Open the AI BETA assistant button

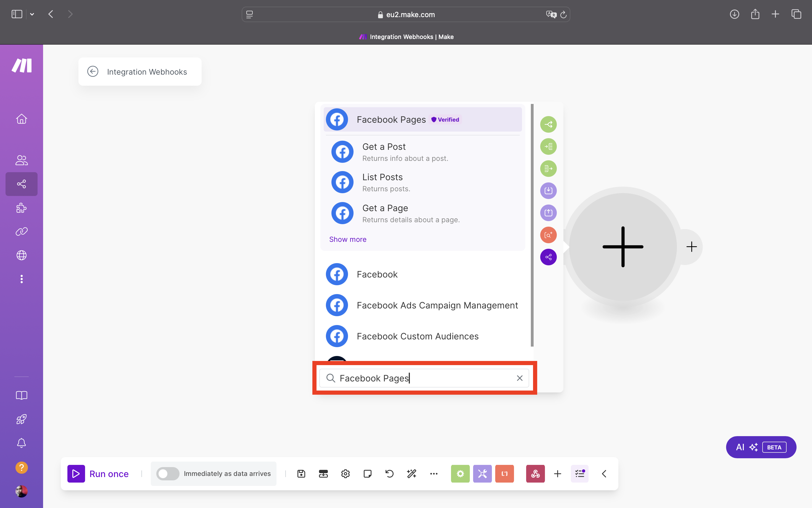761,447
